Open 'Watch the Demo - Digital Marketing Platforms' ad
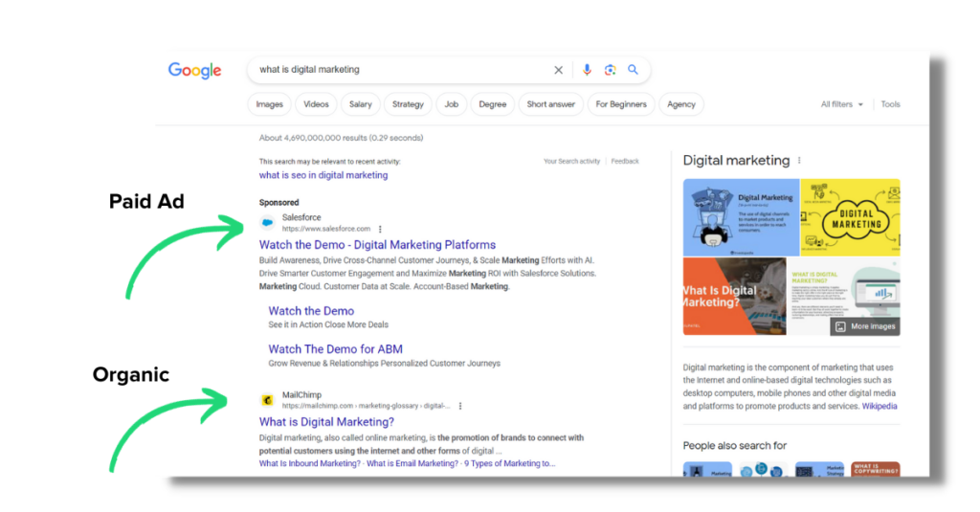 [377, 245]
